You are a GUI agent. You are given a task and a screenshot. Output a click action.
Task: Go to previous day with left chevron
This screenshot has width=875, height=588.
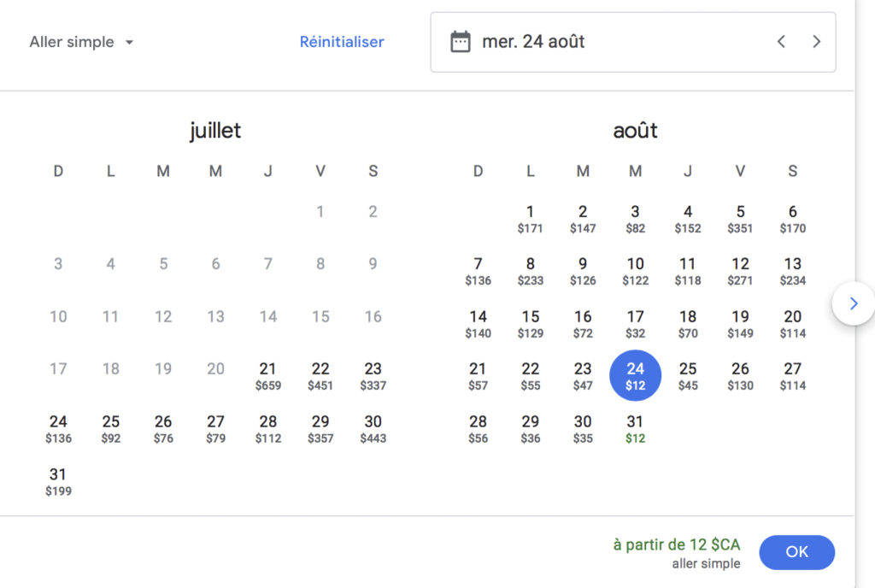pyautogui.click(x=781, y=42)
